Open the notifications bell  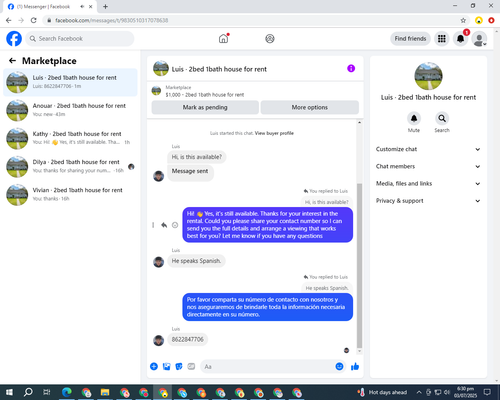click(460, 39)
